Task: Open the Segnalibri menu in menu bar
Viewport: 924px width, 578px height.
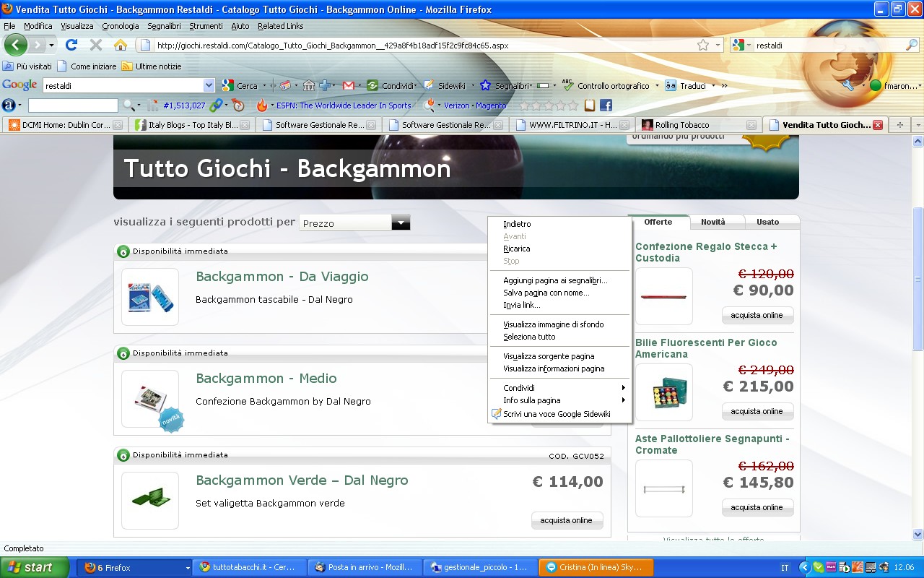Action: (164, 26)
